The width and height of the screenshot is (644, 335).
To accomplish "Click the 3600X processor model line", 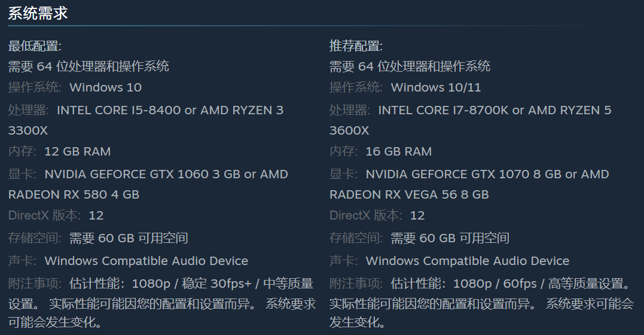I will point(349,130).
